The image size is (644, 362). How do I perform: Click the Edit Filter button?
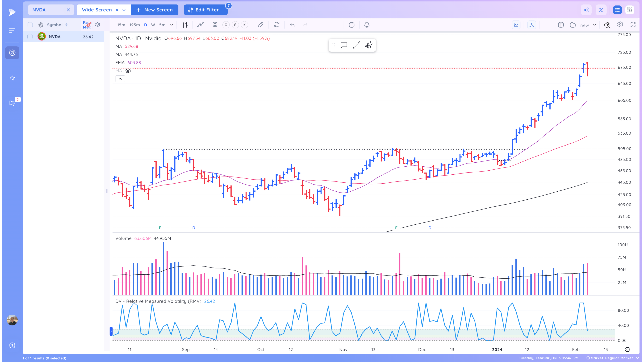tap(205, 10)
